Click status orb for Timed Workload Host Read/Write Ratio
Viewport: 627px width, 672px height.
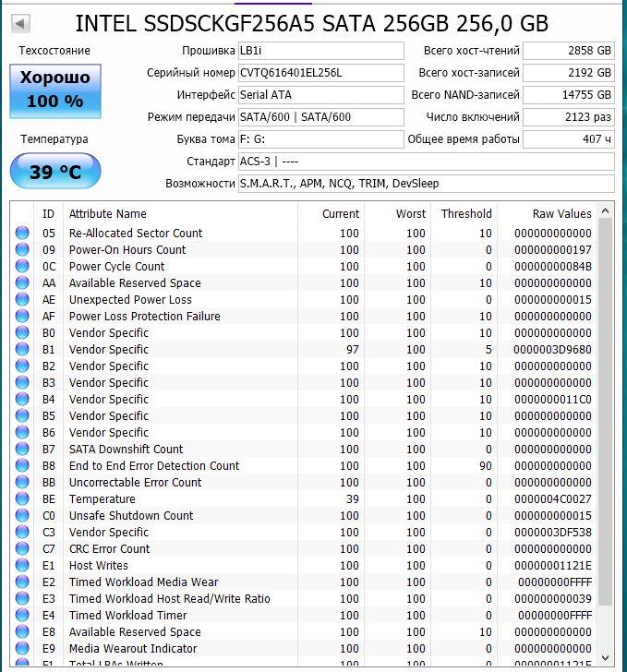[22, 598]
